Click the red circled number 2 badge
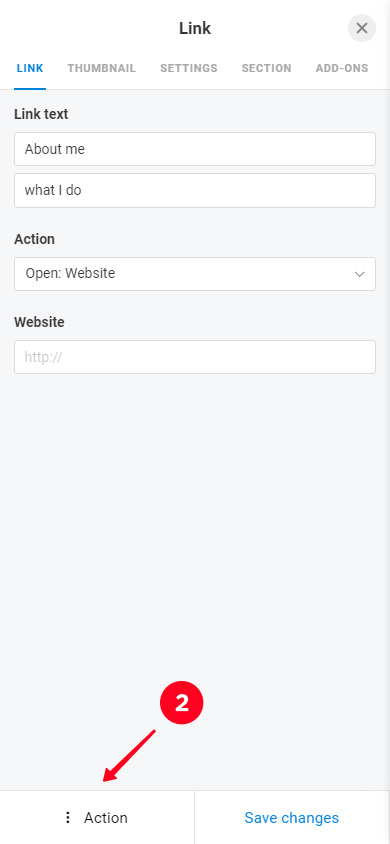The image size is (390, 844). 182,704
